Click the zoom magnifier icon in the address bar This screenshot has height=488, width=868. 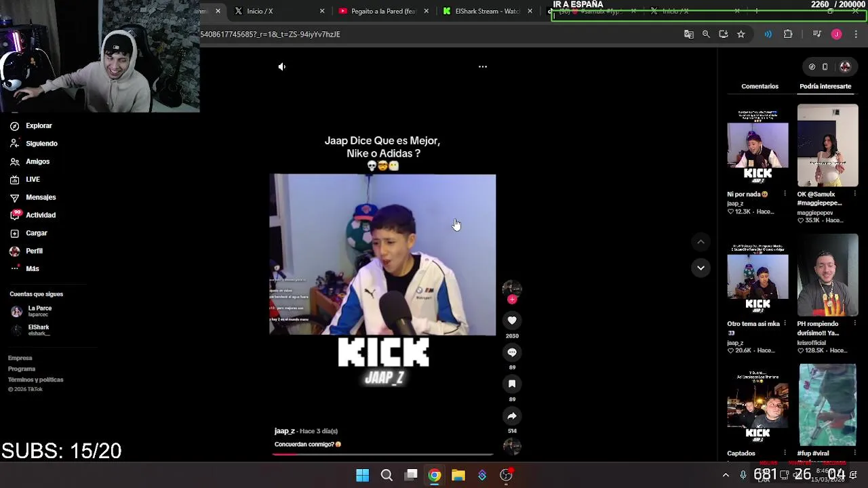[x=706, y=34]
